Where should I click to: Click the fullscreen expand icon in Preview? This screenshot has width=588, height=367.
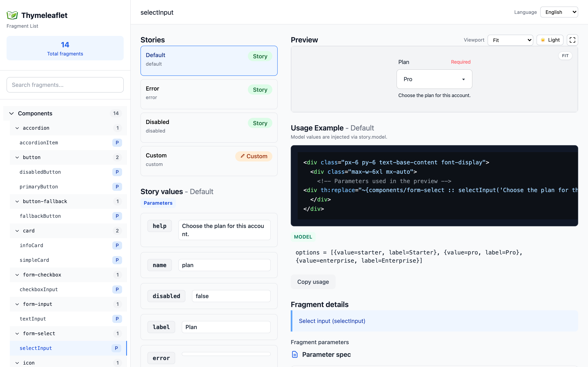pos(572,40)
